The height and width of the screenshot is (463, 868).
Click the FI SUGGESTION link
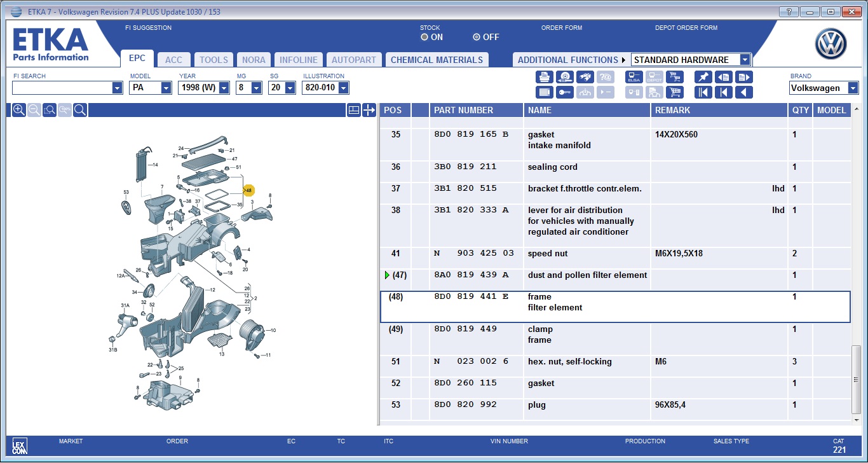point(149,28)
